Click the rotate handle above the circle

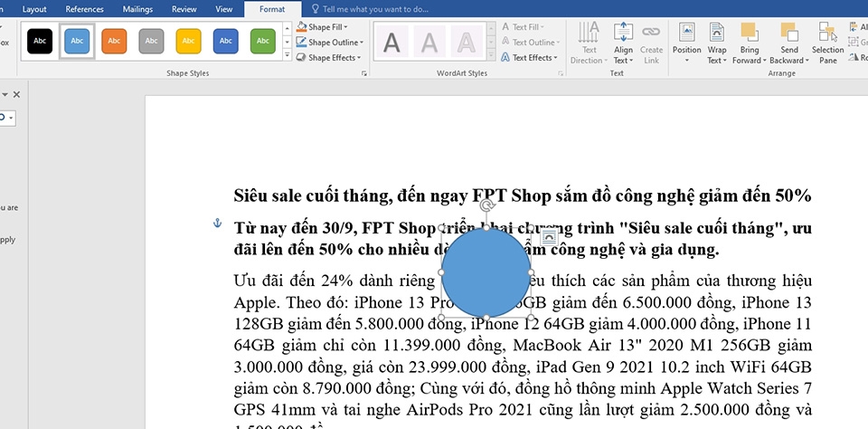click(x=486, y=206)
